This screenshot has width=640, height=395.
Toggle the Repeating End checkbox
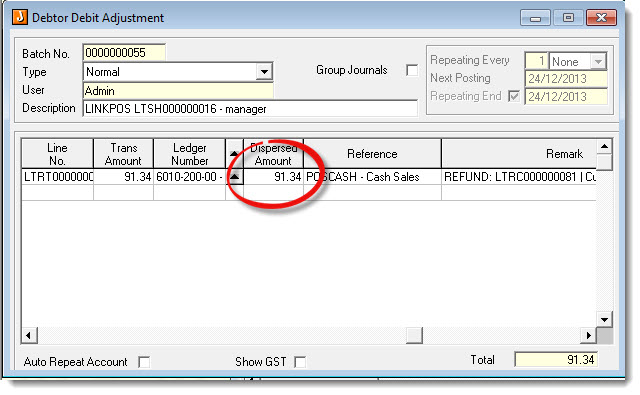(514, 96)
